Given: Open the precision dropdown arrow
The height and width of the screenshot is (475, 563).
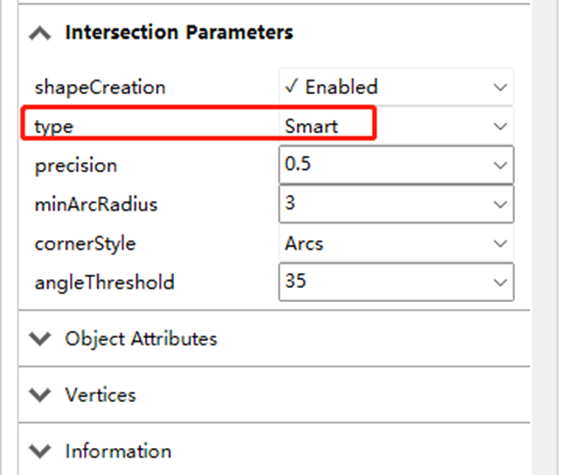Looking at the screenshot, I should click(x=500, y=165).
